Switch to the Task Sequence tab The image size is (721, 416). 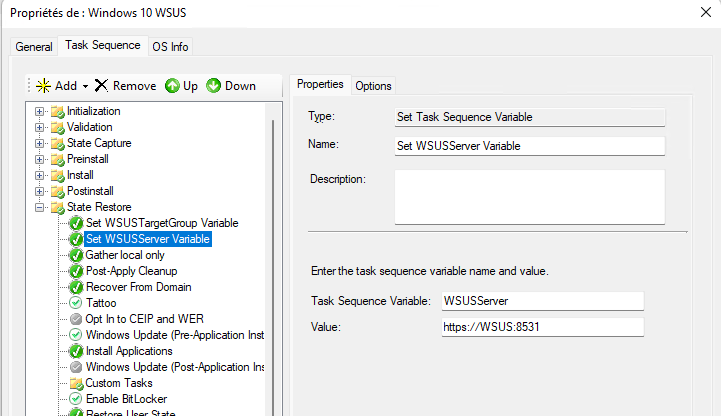tap(103, 45)
